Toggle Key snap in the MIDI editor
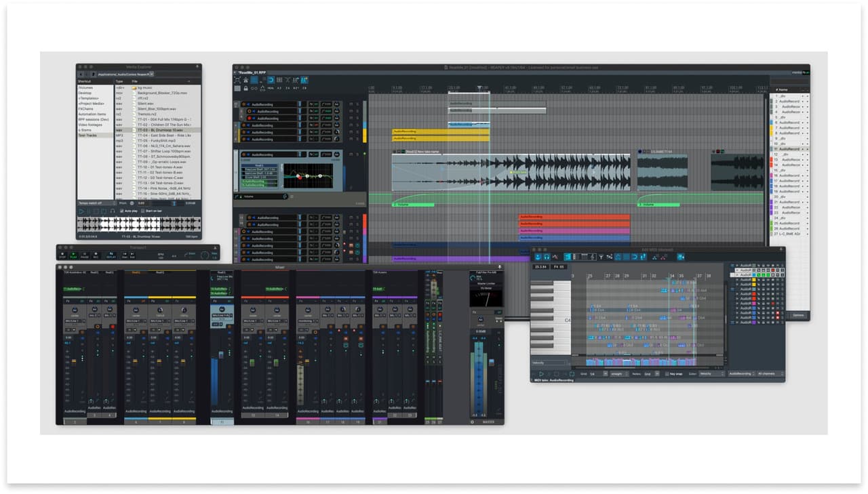This screenshot has width=868, height=494. 668,375
